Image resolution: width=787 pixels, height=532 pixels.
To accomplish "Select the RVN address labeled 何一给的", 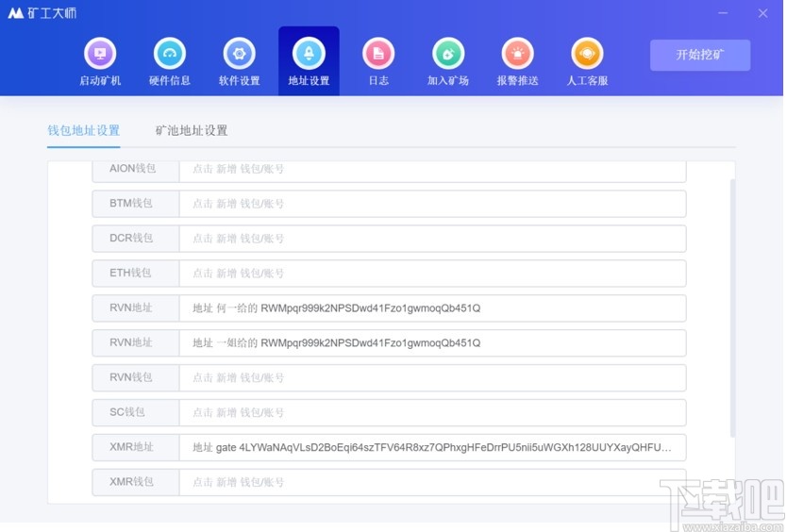I will coord(432,308).
